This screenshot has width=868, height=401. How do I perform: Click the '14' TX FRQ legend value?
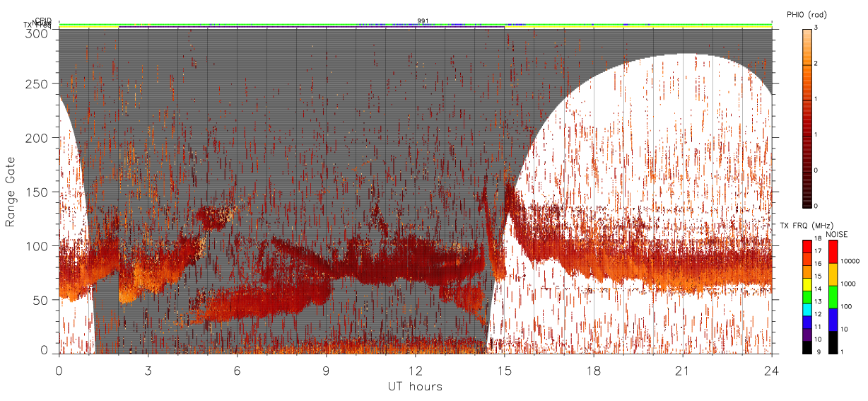(818, 289)
